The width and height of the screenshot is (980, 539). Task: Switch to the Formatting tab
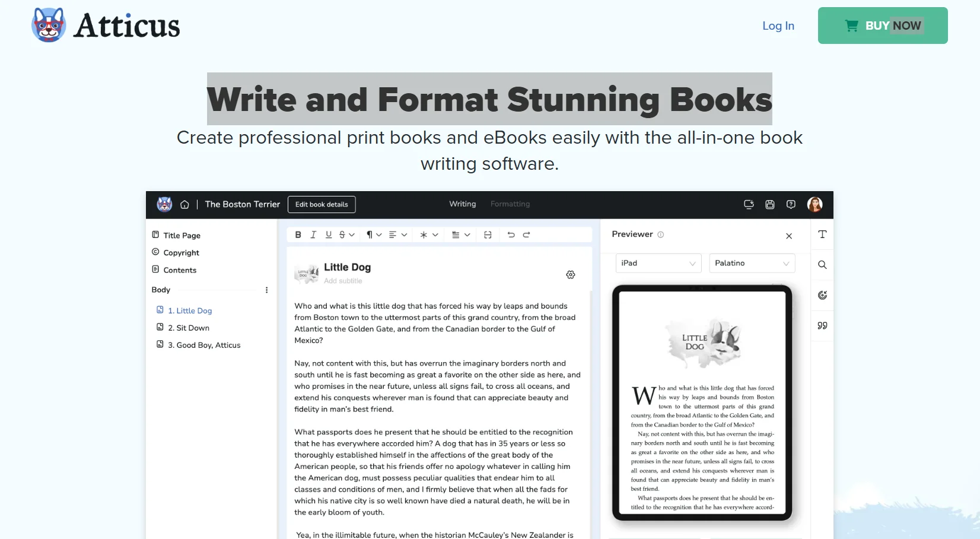pos(510,204)
